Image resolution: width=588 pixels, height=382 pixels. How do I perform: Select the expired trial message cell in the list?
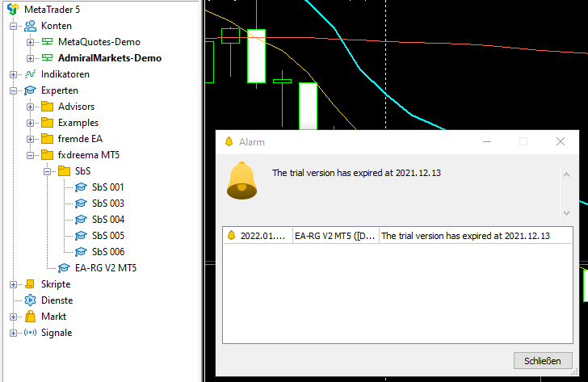coord(476,236)
